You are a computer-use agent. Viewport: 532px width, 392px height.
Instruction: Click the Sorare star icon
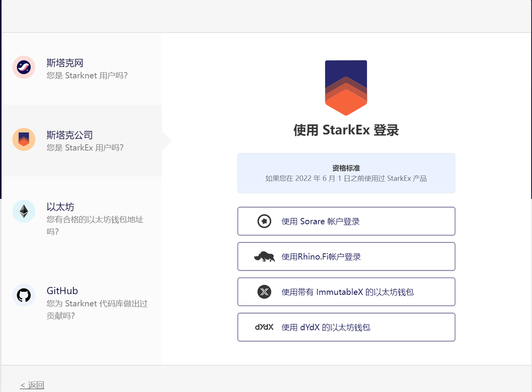(264, 221)
